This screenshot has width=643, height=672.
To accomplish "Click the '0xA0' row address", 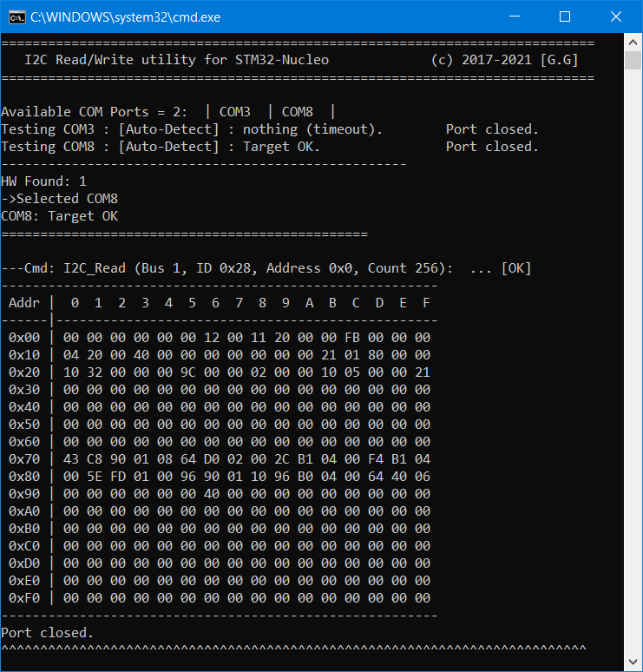I will (x=24, y=511).
